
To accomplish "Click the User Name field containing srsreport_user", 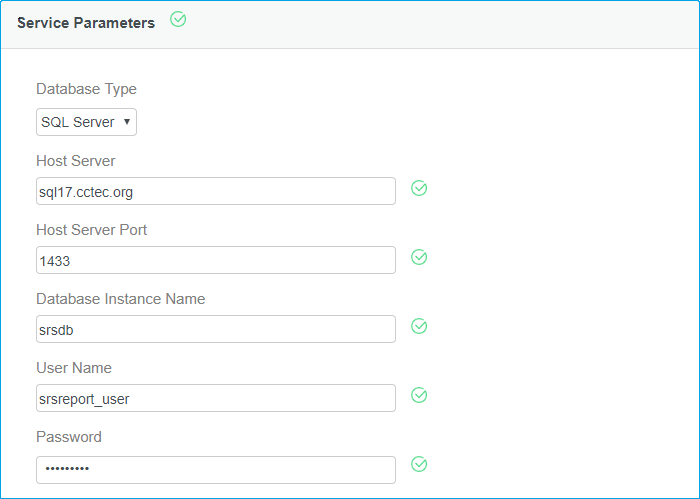I will click(x=215, y=398).
